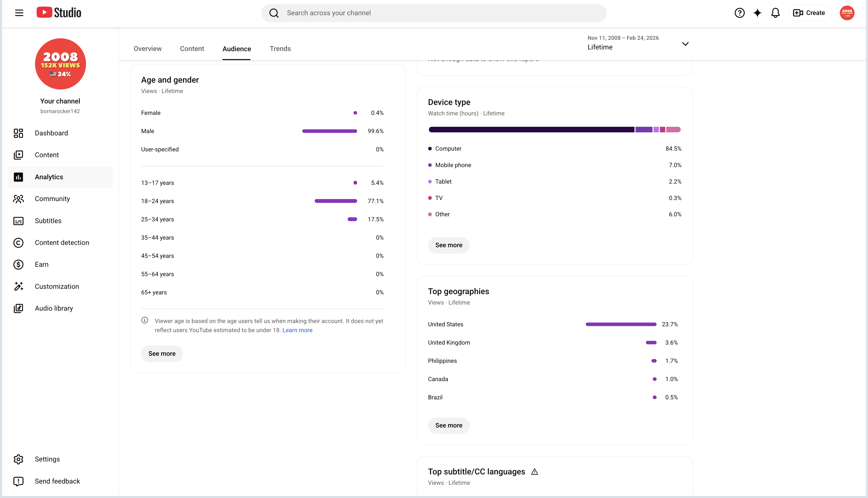Open the sparkle AI assistant icon
This screenshot has width=868, height=498.
(757, 13)
